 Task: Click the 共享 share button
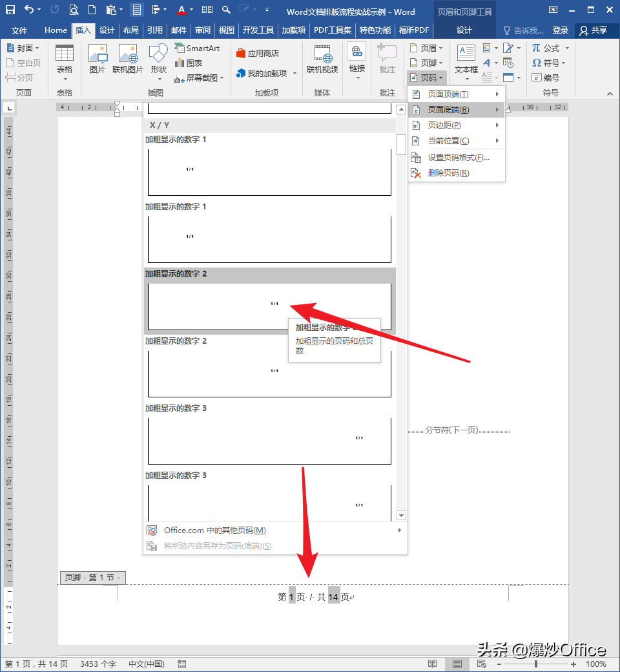(x=594, y=30)
